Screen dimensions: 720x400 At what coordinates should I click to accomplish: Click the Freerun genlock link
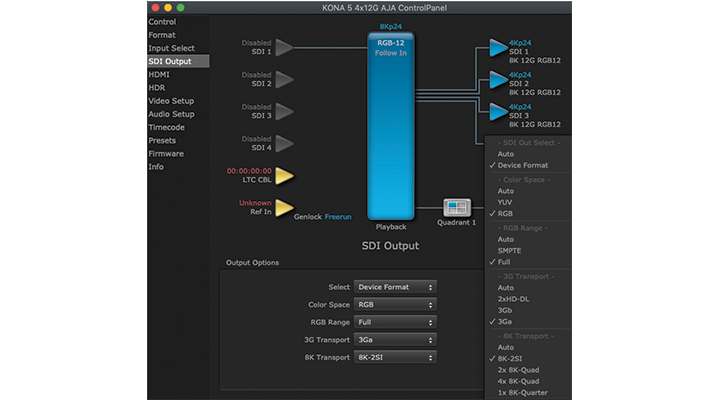339,216
